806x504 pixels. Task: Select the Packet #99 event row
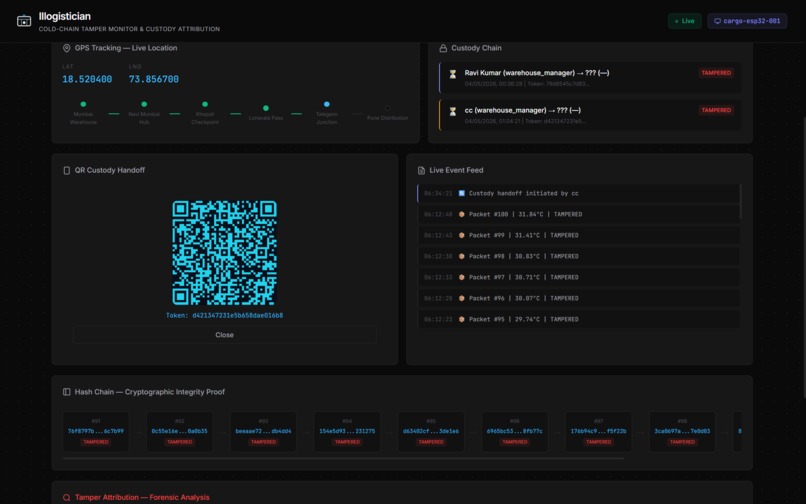[x=578, y=235]
